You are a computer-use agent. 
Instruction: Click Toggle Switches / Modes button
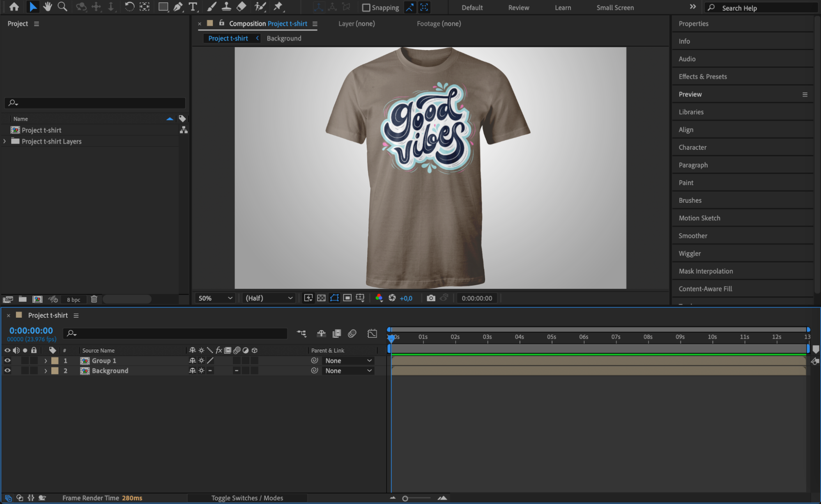tap(247, 498)
